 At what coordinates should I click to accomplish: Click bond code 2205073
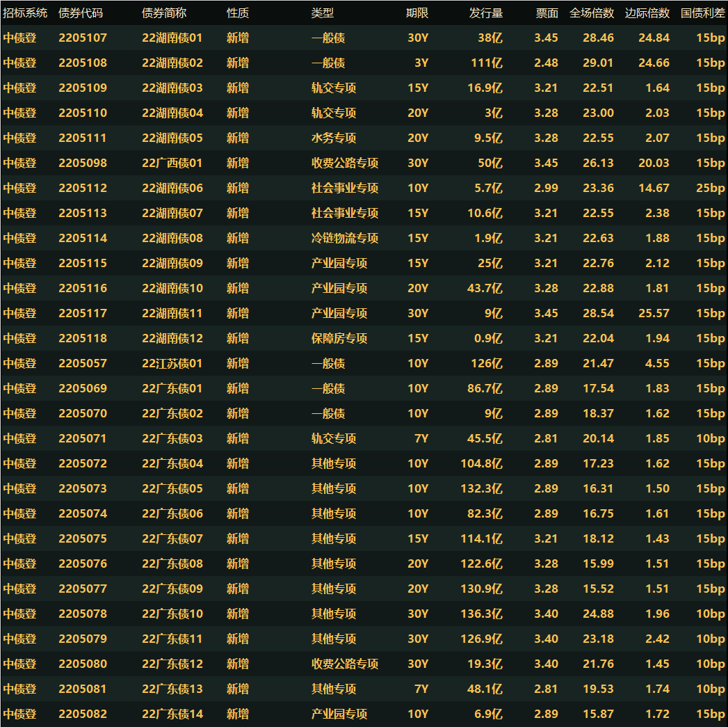point(83,488)
